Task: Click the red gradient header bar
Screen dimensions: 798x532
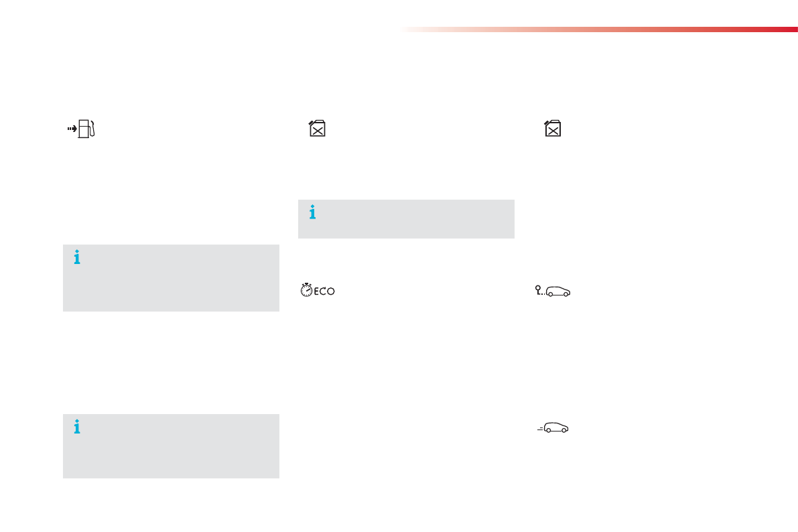Action: tap(603, 29)
